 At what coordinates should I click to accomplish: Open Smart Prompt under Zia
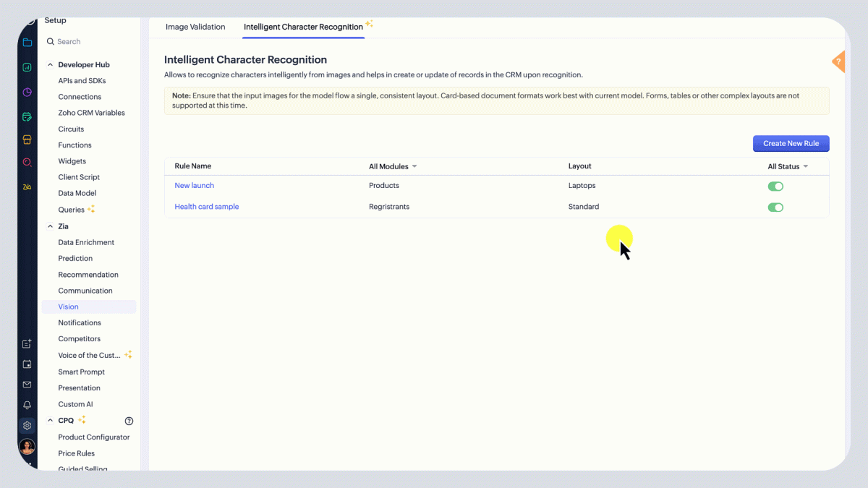81,372
